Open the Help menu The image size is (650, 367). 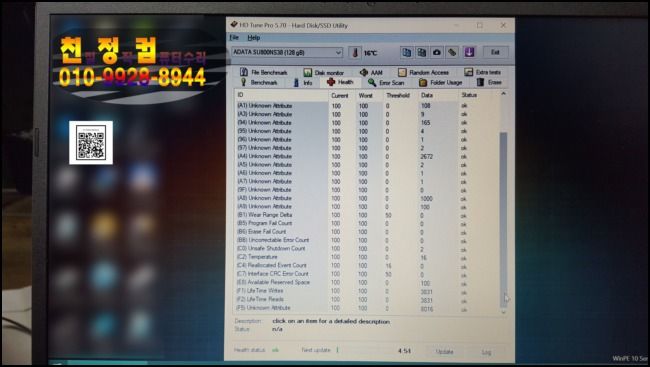coord(254,38)
